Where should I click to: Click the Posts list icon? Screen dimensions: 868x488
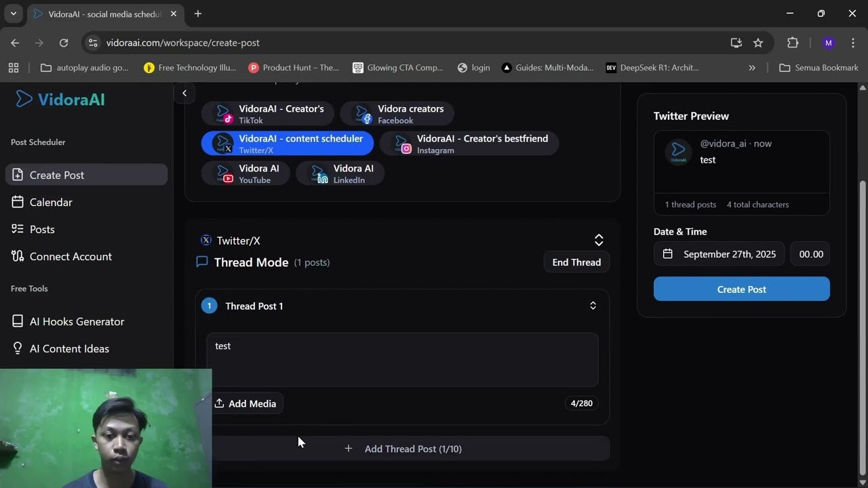[x=18, y=229]
